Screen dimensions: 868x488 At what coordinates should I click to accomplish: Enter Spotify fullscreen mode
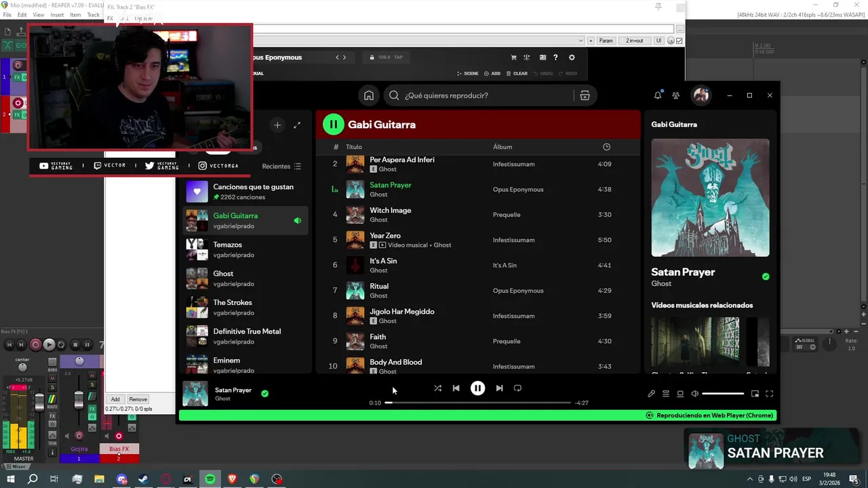770,394
